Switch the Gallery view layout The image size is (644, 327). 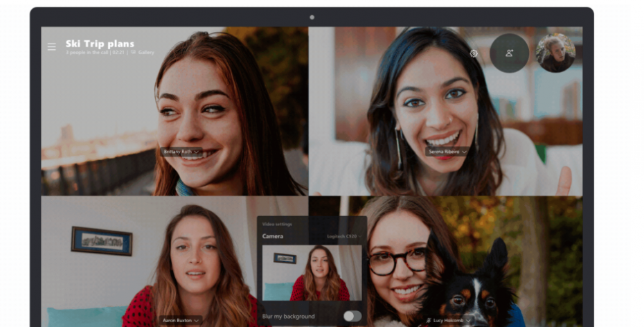143,53
